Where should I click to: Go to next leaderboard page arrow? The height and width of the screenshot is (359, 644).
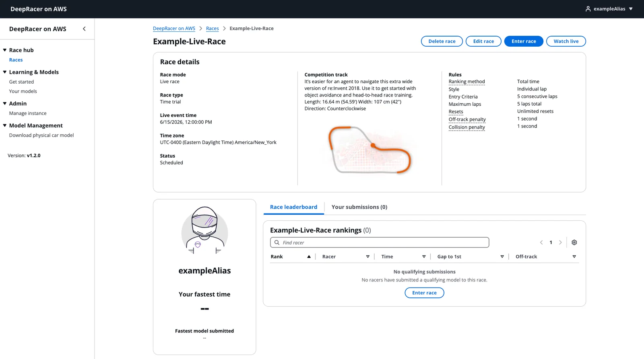[x=560, y=242]
